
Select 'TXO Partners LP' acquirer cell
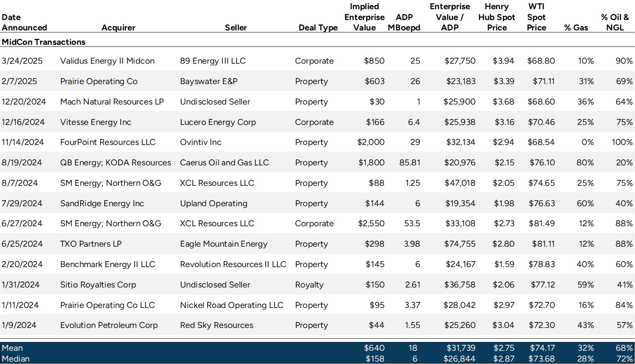[x=91, y=244]
